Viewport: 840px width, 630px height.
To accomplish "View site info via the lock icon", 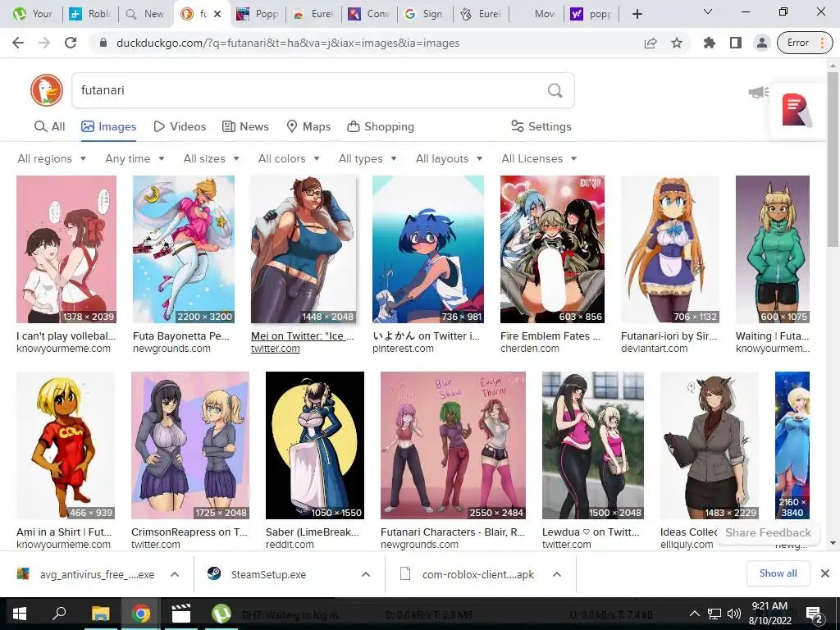I will pyautogui.click(x=103, y=43).
